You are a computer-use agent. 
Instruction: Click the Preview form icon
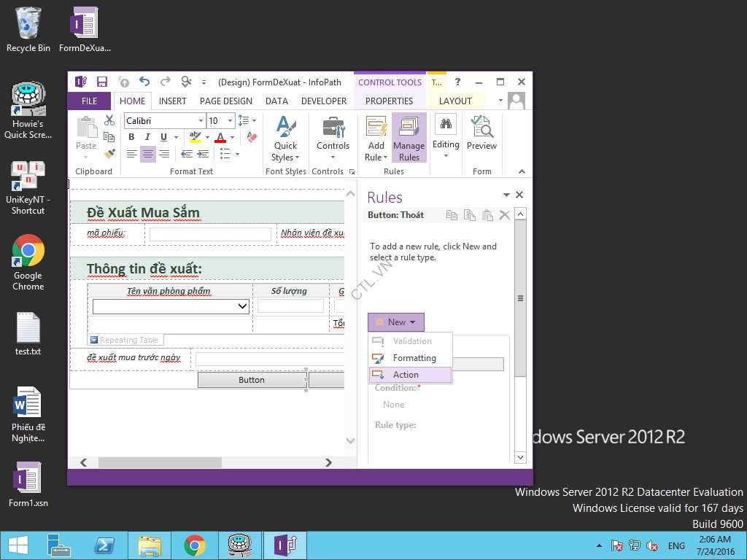pyautogui.click(x=481, y=133)
